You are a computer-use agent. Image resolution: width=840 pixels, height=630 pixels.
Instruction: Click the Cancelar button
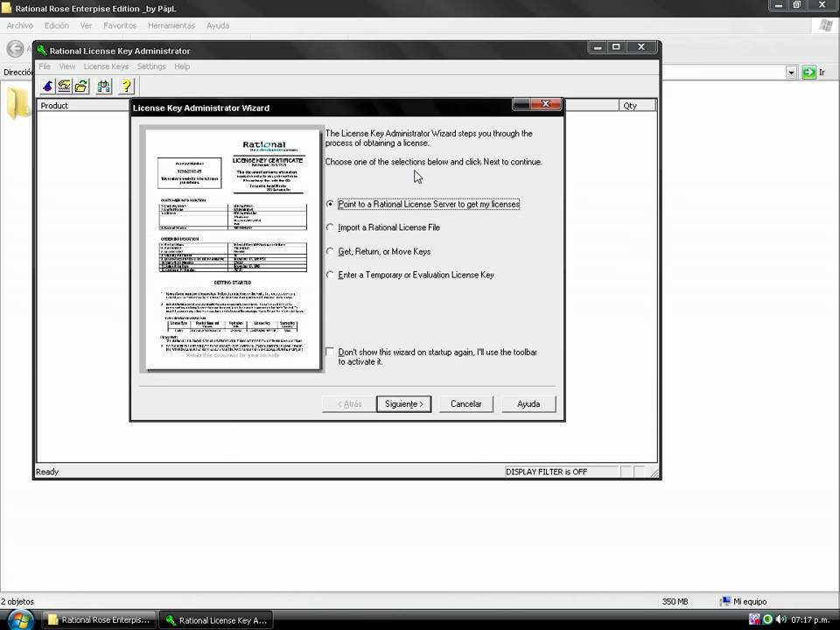465,404
